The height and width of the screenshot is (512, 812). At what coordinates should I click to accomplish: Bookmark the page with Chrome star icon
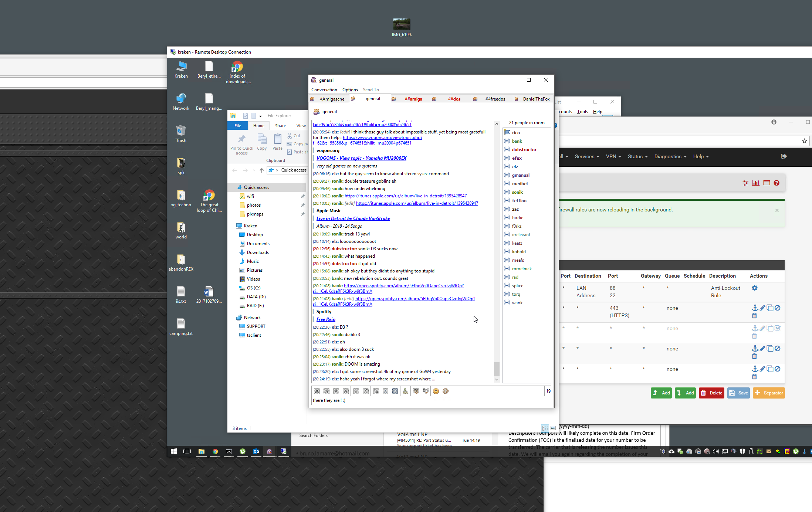pos(804,141)
